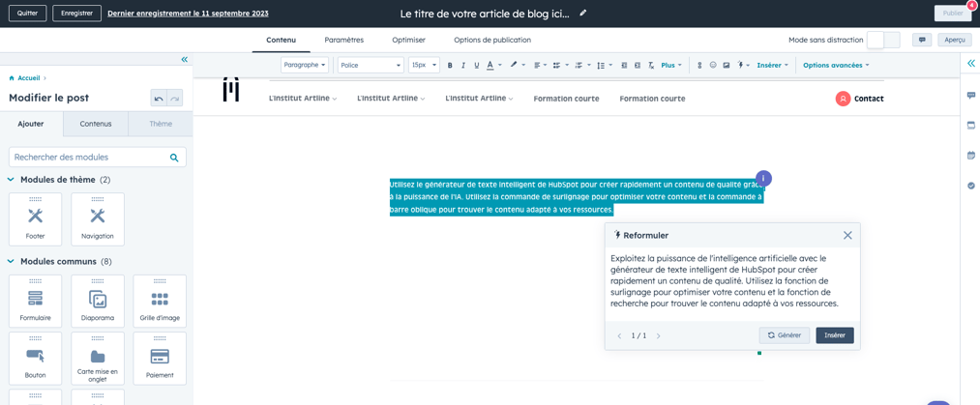Image resolution: width=980 pixels, height=405 pixels.
Task: Open the Police font dropdown
Action: [371, 65]
